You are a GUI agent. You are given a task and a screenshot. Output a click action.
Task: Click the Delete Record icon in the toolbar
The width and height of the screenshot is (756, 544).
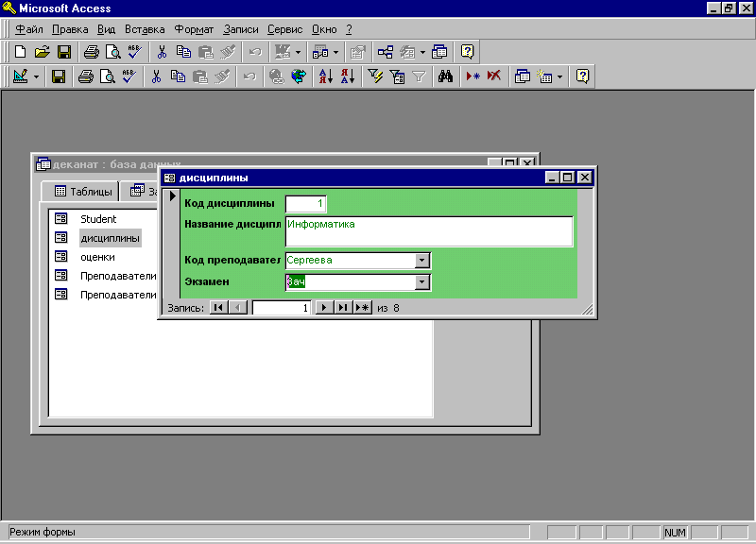tap(494, 76)
